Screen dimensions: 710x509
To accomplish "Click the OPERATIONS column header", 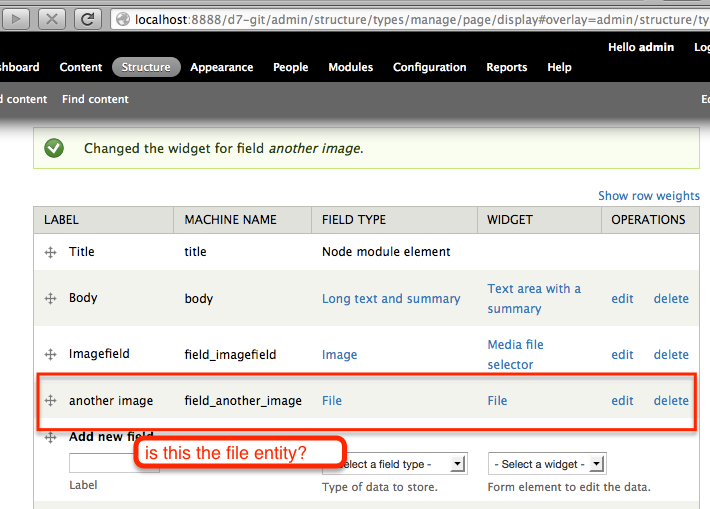I will click(x=648, y=220).
